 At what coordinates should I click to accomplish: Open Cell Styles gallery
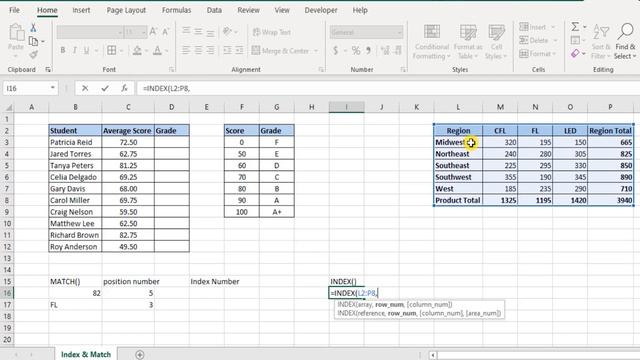click(x=496, y=42)
